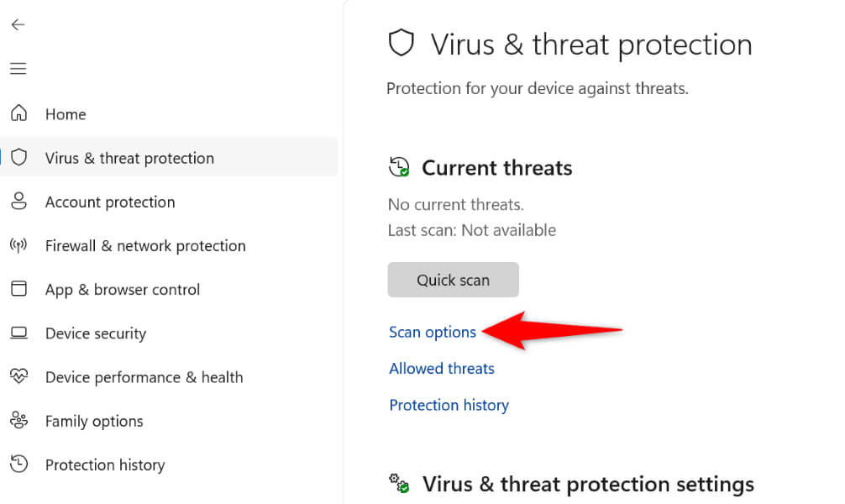
Task: Open App & browser control section
Action: [x=123, y=290]
